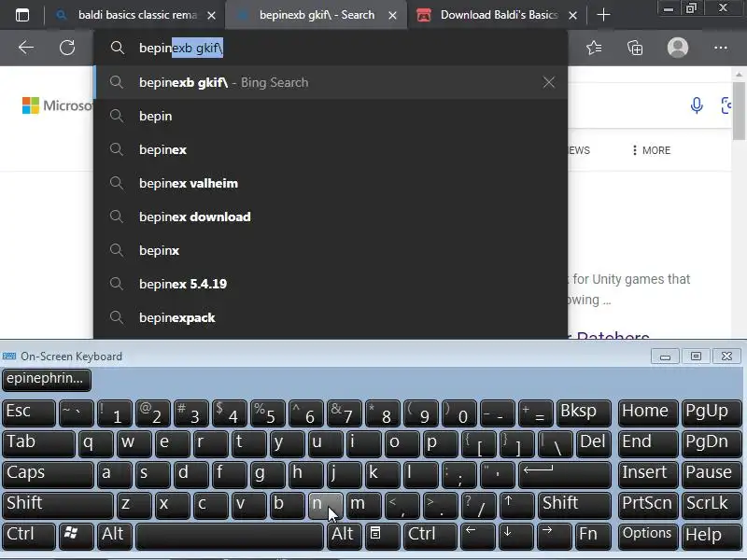The image size is (747, 560).
Task: Open the browser three-dot settings menu
Action: tap(720, 48)
